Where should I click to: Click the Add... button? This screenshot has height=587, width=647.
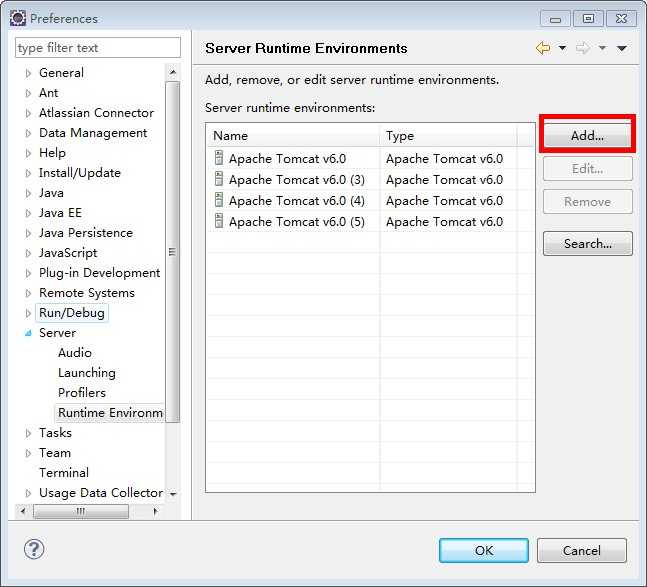click(587, 135)
